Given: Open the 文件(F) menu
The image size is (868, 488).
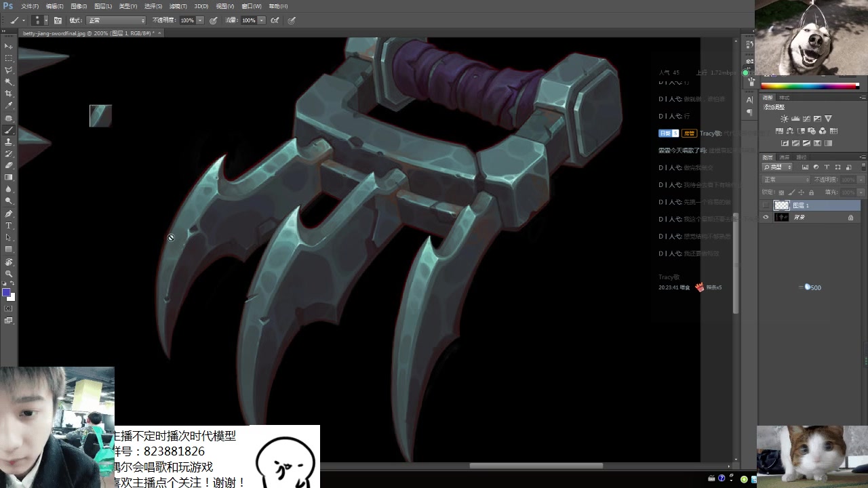Looking at the screenshot, I should [x=30, y=6].
